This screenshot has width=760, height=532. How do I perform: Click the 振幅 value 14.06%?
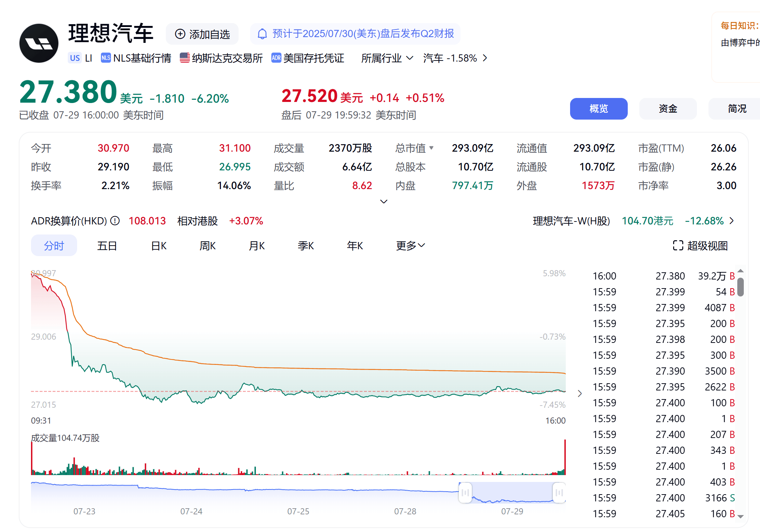click(x=234, y=185)
